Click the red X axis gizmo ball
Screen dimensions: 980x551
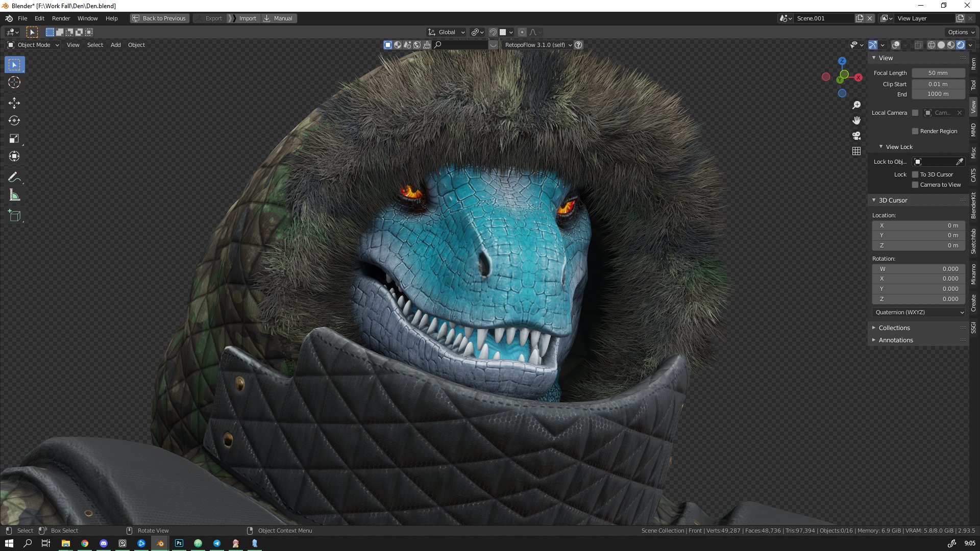(x=859, y=78)
